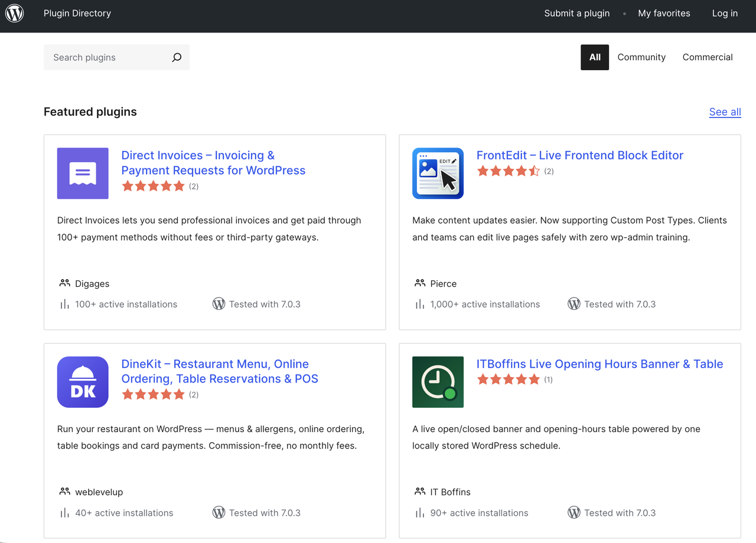
Task: Open ITBoffins Live Opening Hours link
Action: click(600, 364)
